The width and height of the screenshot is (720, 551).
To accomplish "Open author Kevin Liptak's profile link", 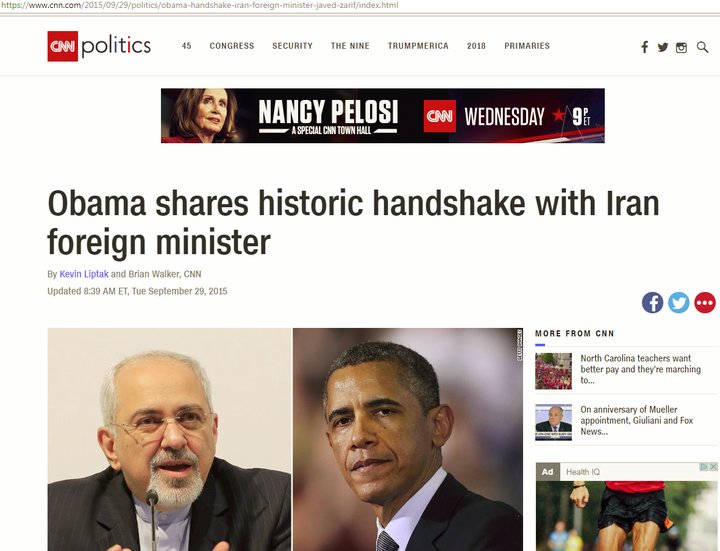I will click(x=84, y=274).
